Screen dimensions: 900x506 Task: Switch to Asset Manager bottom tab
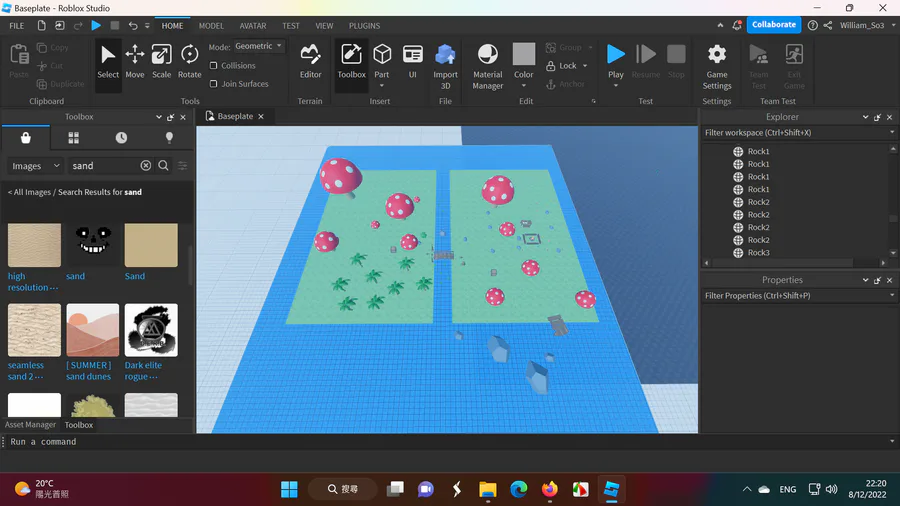30,425
